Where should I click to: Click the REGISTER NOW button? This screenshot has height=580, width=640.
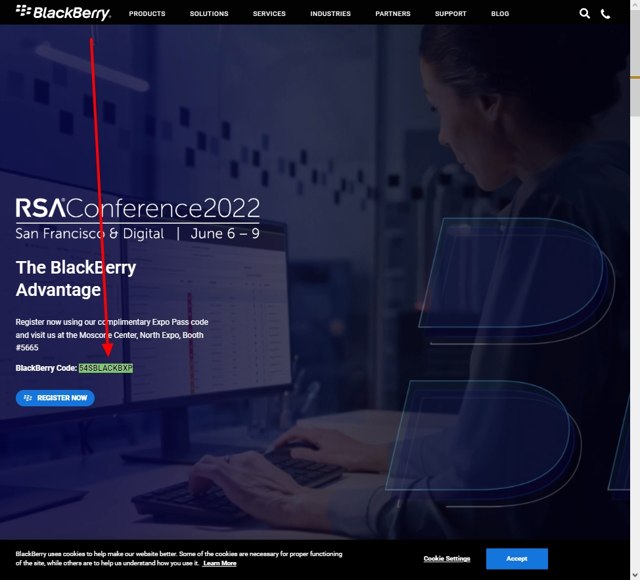(55, 398)
